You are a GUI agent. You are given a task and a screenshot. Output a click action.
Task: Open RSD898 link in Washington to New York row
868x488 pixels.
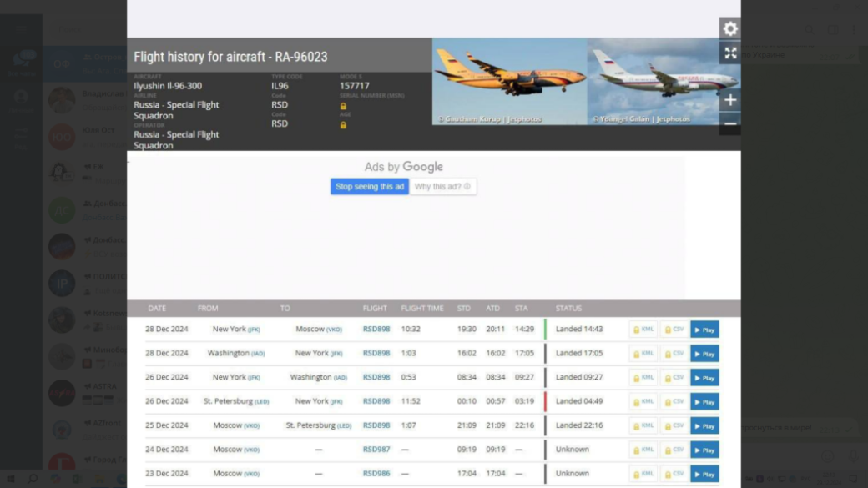(376, 353)
